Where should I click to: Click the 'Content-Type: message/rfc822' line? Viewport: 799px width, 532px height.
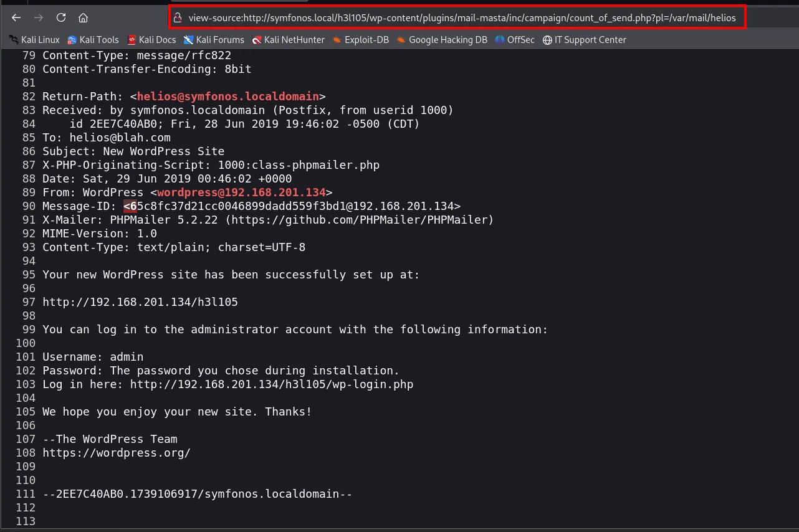pos(137,55)
